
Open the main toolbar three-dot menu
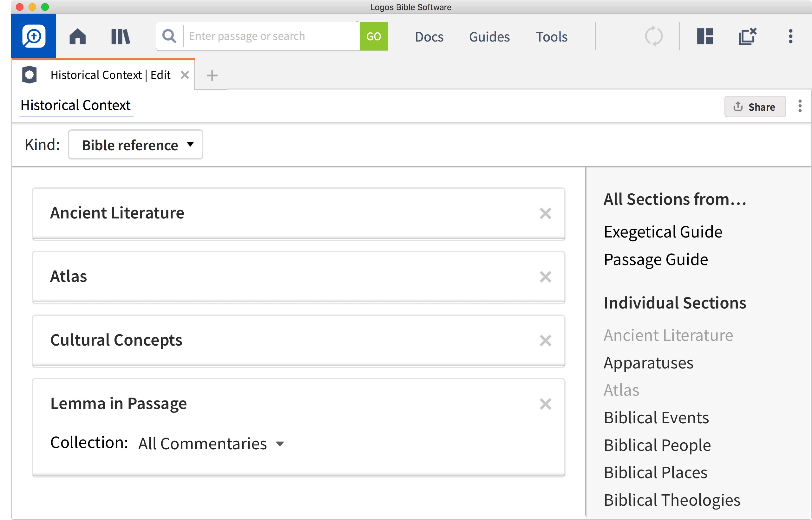click(790, 36)
